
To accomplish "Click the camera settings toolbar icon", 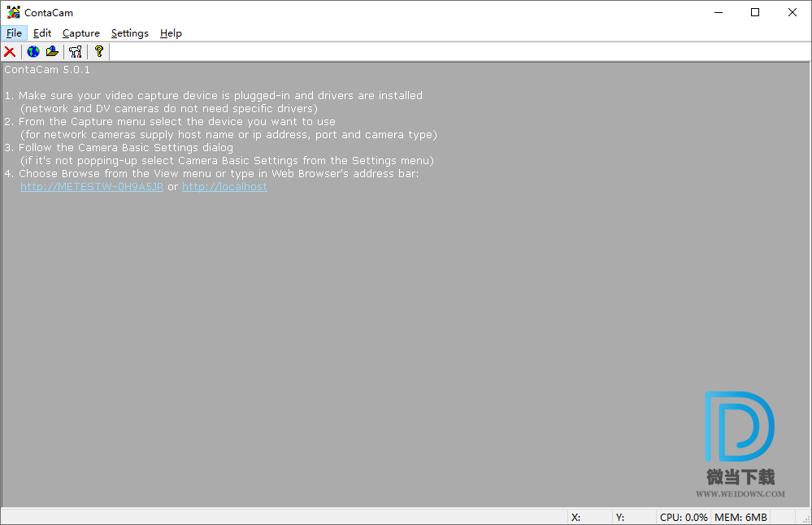I will 76,52.
